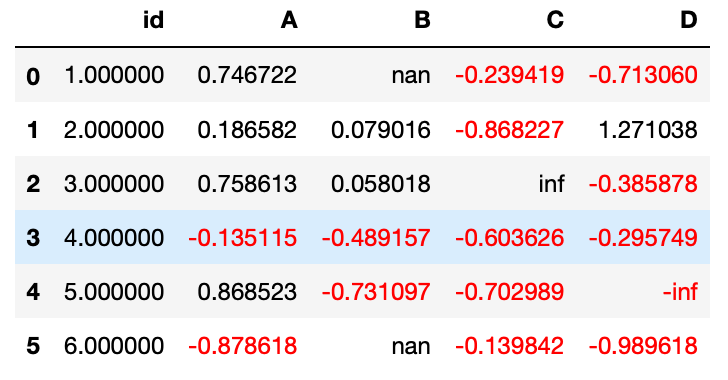The height and width of the screenshot is (380, 728).
Task: Click red cell value -0.989618
Action: pyautogui.click(x=643, y=346)
